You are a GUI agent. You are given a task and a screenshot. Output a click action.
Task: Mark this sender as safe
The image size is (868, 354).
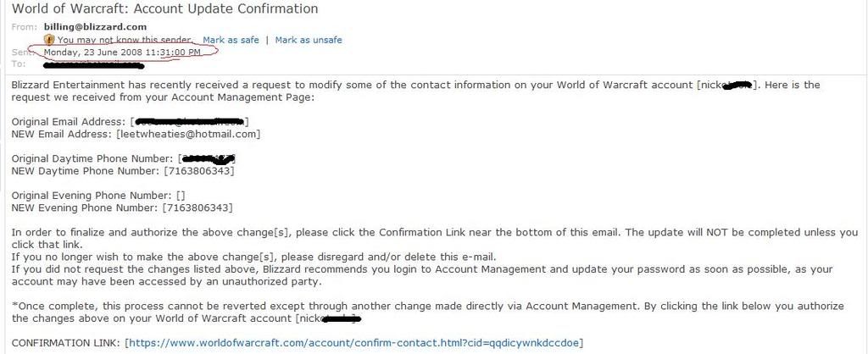tap(231, 40)
